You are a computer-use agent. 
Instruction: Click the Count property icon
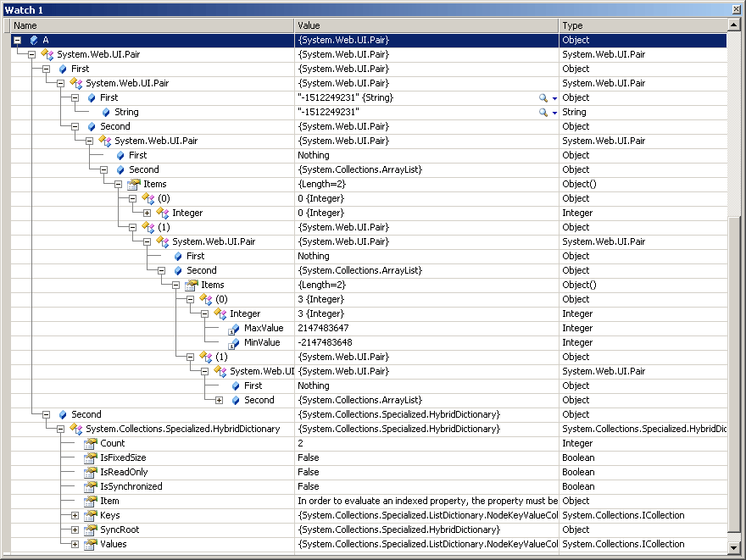pyautogui.click(x=90, y=443)
